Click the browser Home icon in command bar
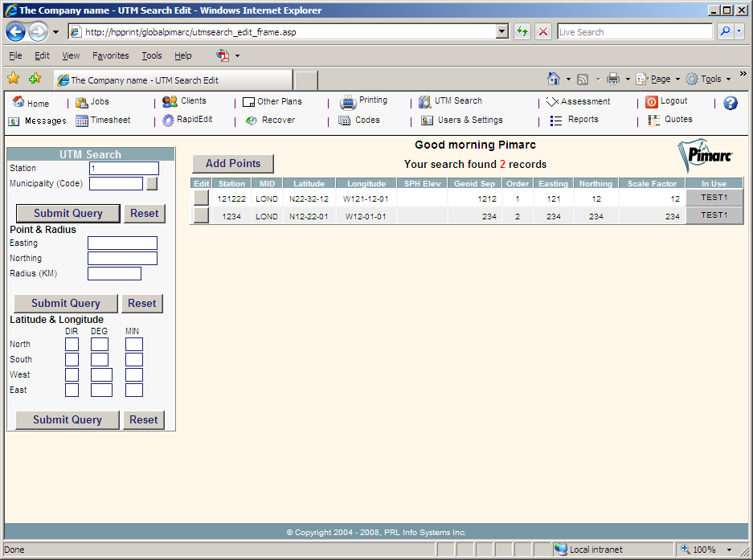753x560 pixels. (x=553, y=79)
